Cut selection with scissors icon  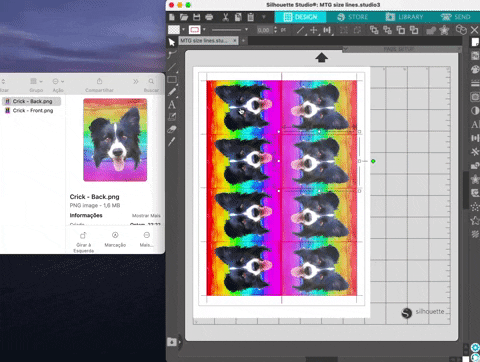point(225,17)
